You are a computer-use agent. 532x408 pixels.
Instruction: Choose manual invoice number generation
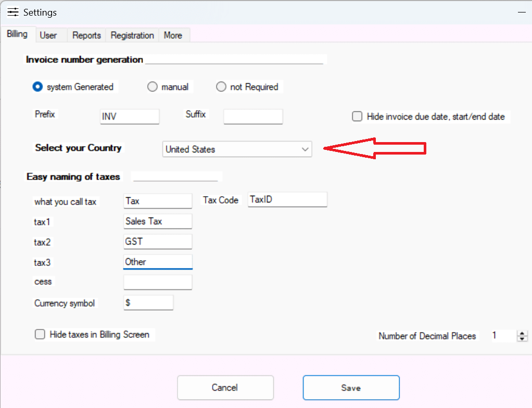tap(153, 87)
